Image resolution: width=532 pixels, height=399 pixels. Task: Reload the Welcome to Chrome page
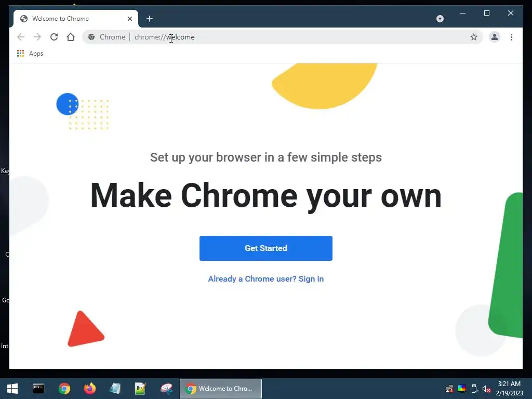pos(54,37)
